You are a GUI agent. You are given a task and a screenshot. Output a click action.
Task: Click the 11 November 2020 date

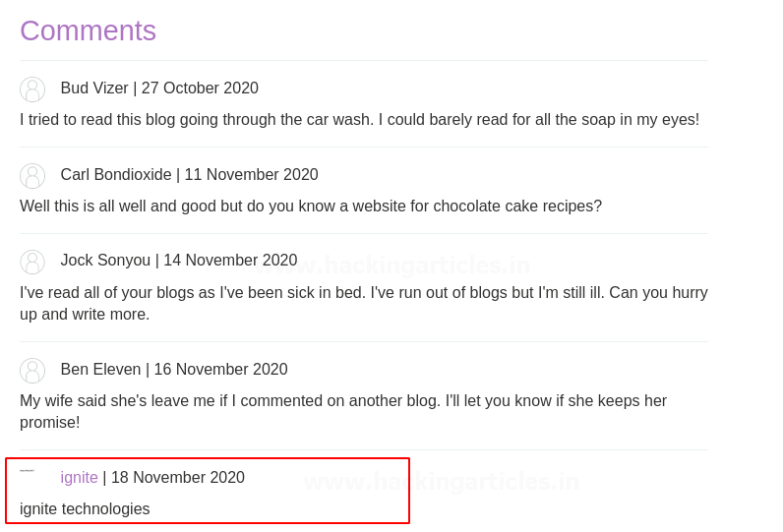pyautogui.click(x=251, y=175)
